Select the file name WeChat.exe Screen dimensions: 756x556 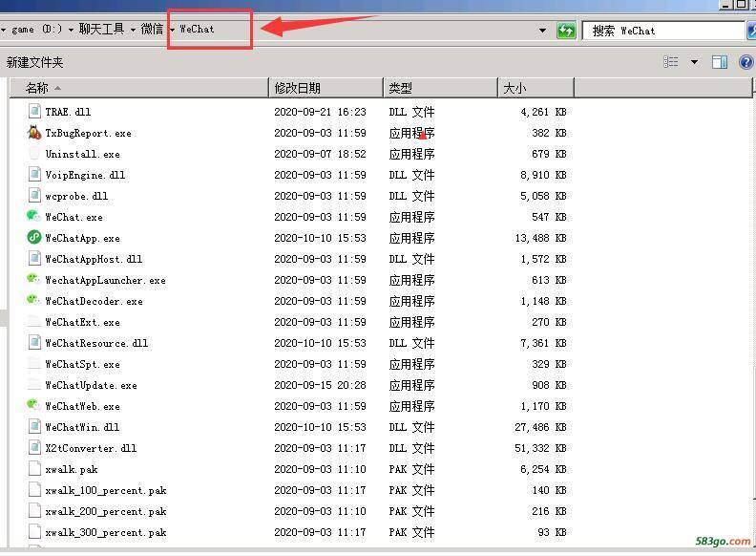point(73,217)
